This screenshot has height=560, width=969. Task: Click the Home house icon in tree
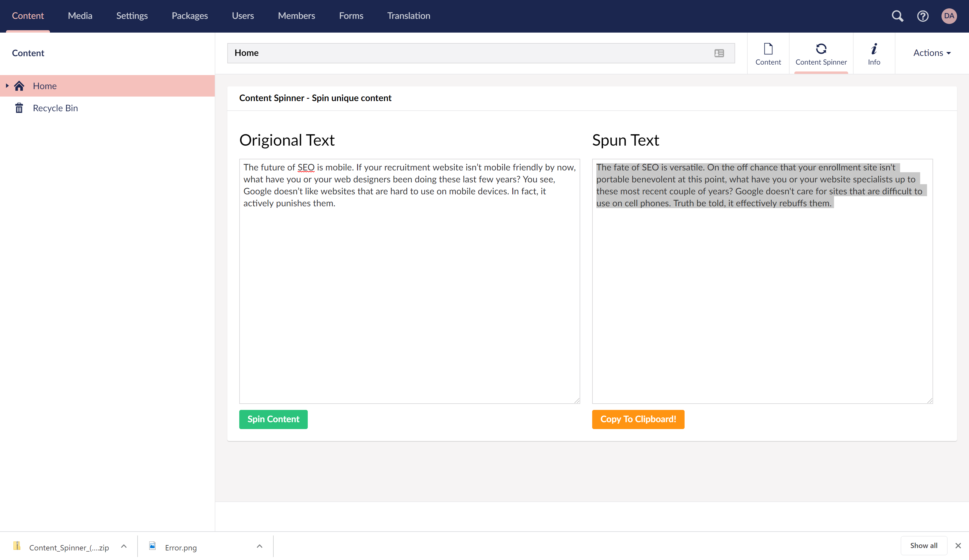point(19,86)
